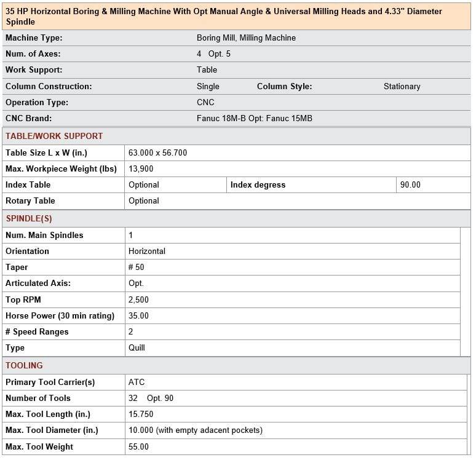The width and height of the screenshot is (476, 460).
Task: Select the TABLE/WORK SUPPORT section header
Action: (x=54, y=136)
